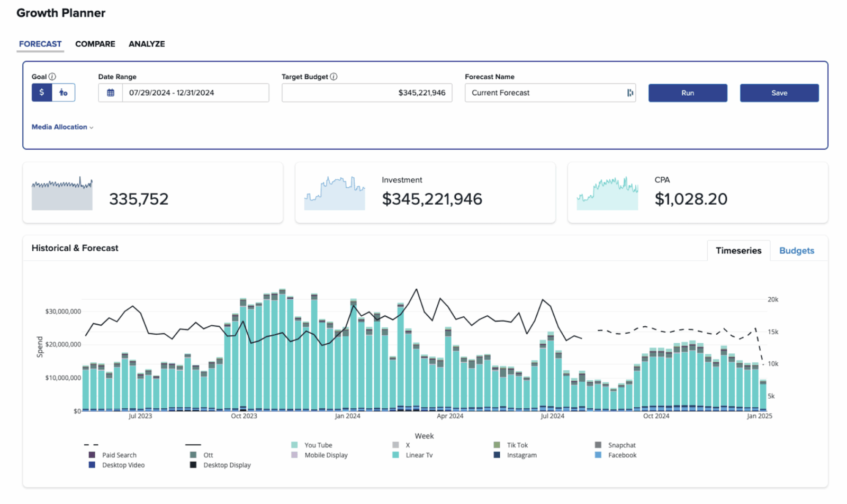Viewport: 847px width, 504px height.
Task: Expand the Media Allocation section
Action: point(62,127)
